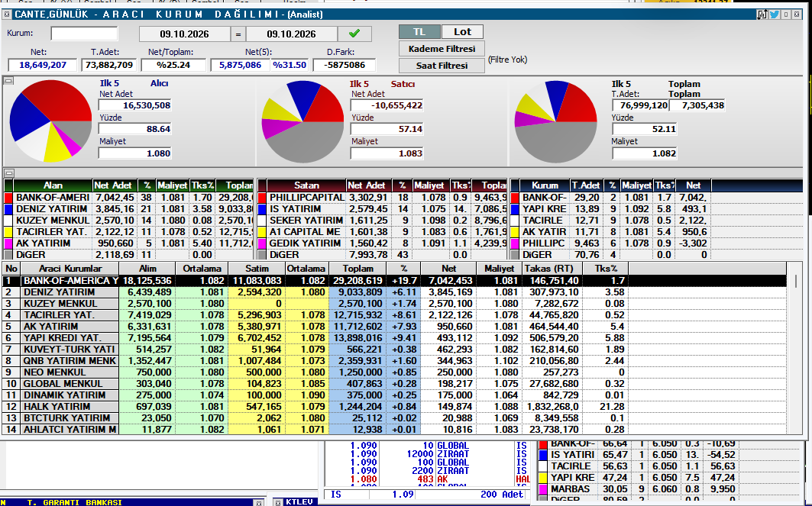Sort by the Alim column header
This screenshot has height=506, width=812.
point(147,269)
